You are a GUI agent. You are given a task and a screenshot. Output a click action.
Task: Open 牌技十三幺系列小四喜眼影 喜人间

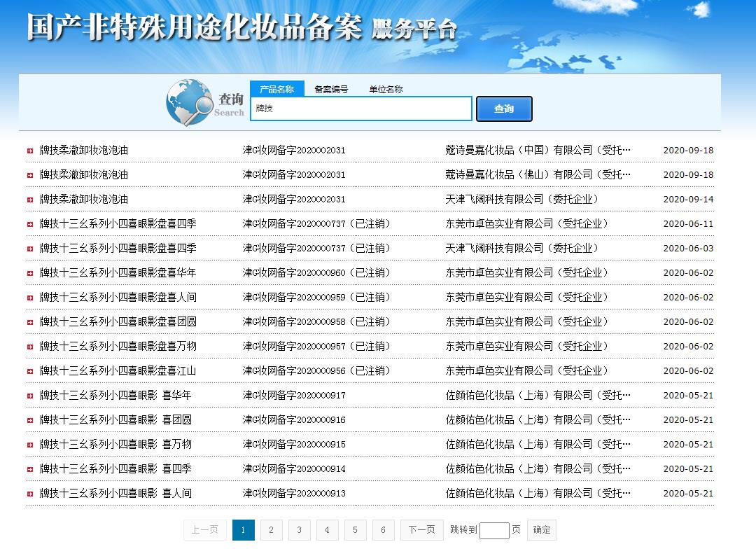[115, 493]
